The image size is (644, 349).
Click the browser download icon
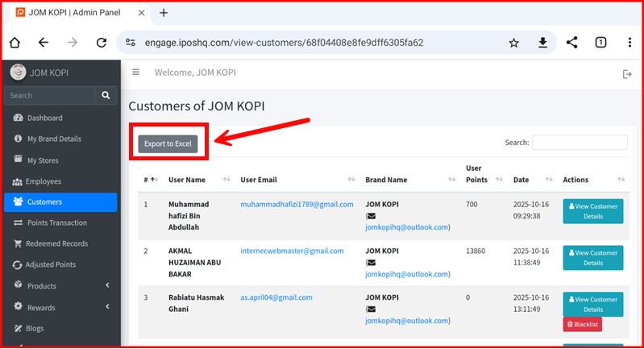pos(542,43)
